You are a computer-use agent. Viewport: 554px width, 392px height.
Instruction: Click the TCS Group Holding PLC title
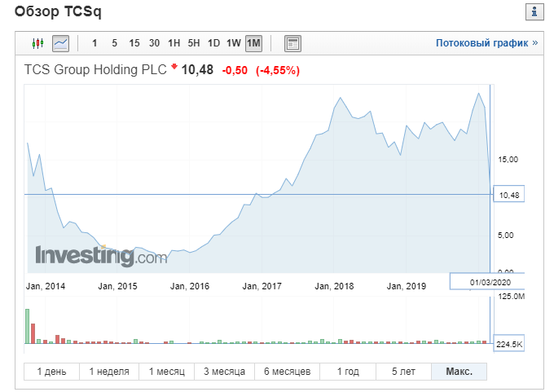pos(95,69)
